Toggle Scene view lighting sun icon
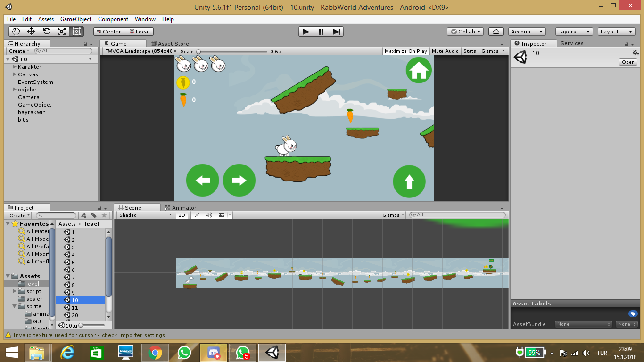 tap(197, 215)
